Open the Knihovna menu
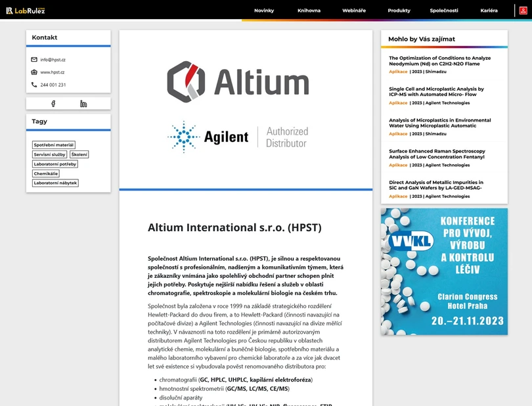This screenshot has height=406, width=532. [309, 10]
